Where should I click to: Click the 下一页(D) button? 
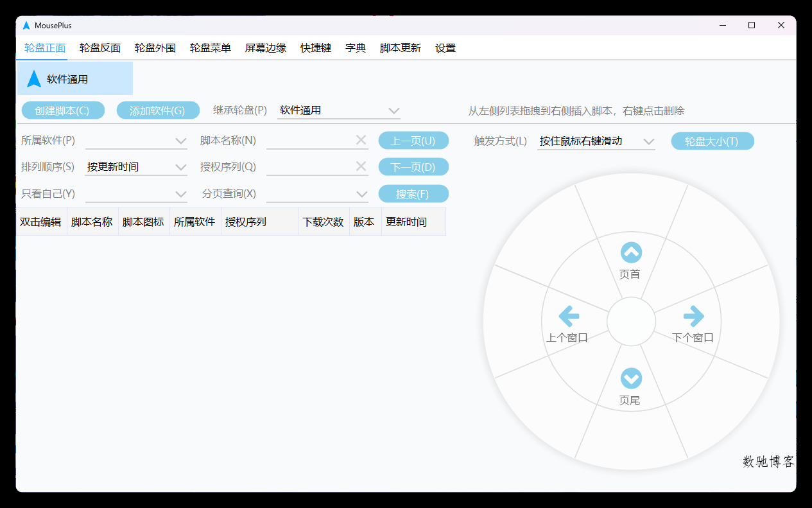tap(413, 167)
